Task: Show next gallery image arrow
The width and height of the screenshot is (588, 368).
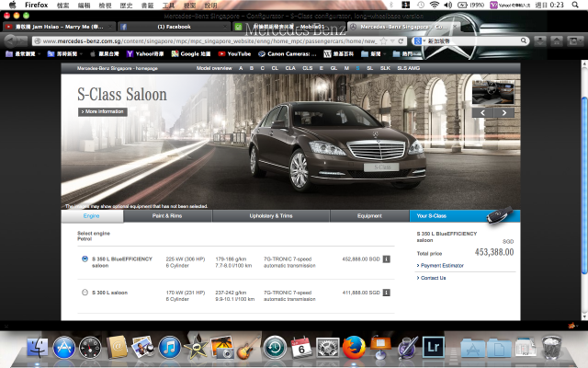Action: (504, 112)
